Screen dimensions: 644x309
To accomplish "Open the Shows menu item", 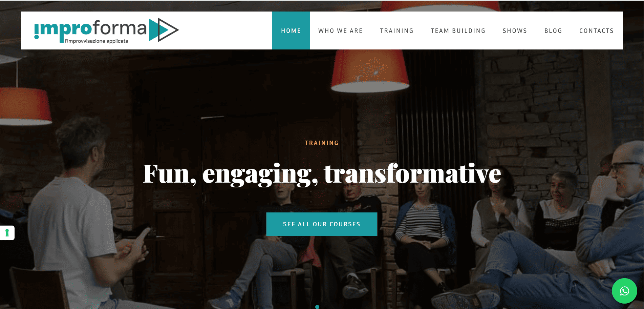I will tap(515, 30).
